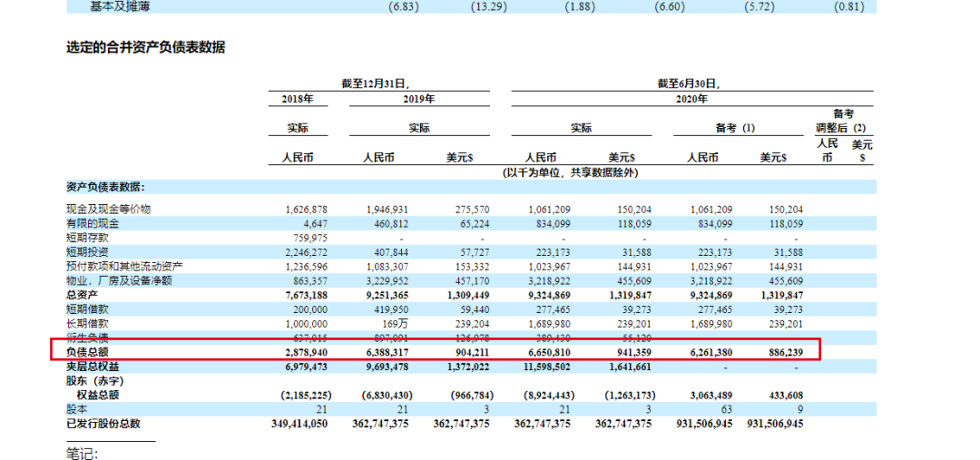Select the 长期借款 value 169万
The width and height of the screenshot is (980, 460).
point(397,323)
